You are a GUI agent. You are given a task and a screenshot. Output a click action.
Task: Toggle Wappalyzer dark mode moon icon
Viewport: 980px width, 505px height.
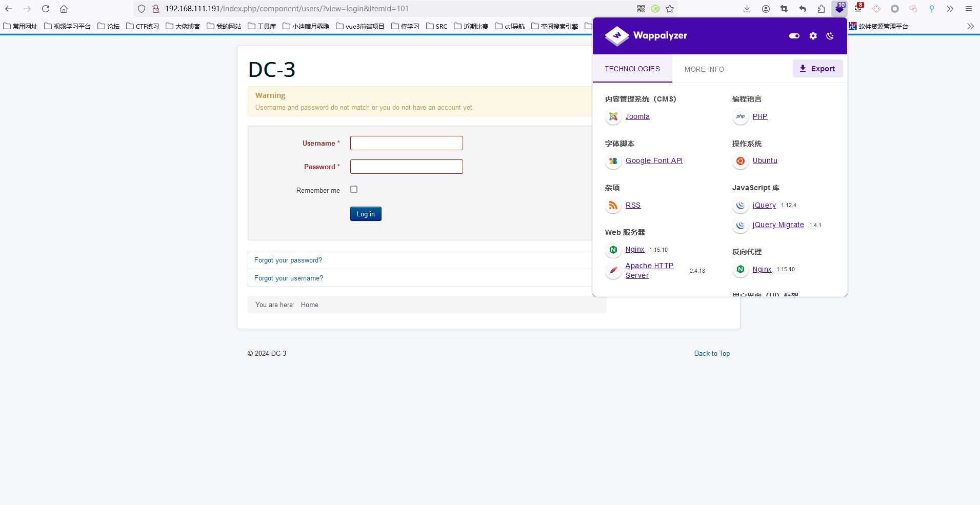click(830, 36)
